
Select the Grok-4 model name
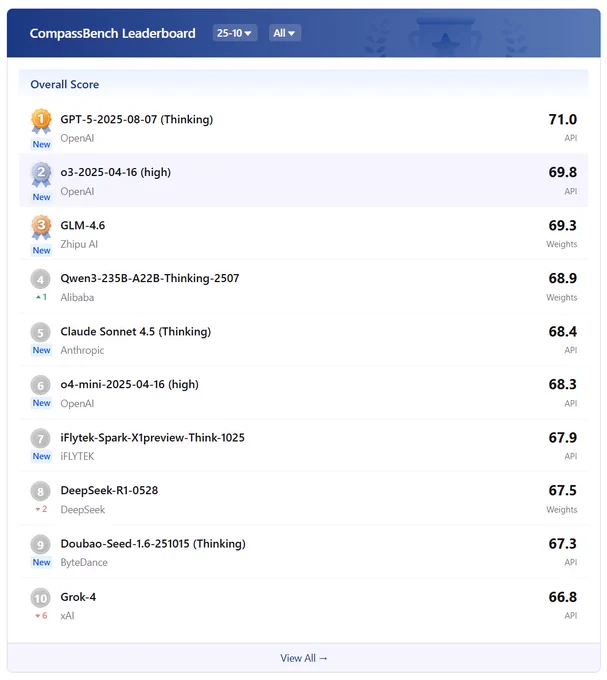78,597
